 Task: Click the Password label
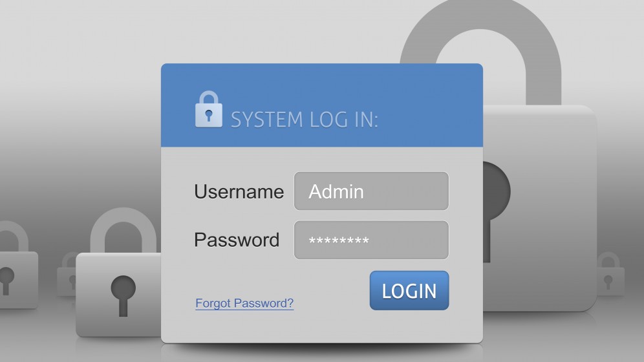point(237,240)
